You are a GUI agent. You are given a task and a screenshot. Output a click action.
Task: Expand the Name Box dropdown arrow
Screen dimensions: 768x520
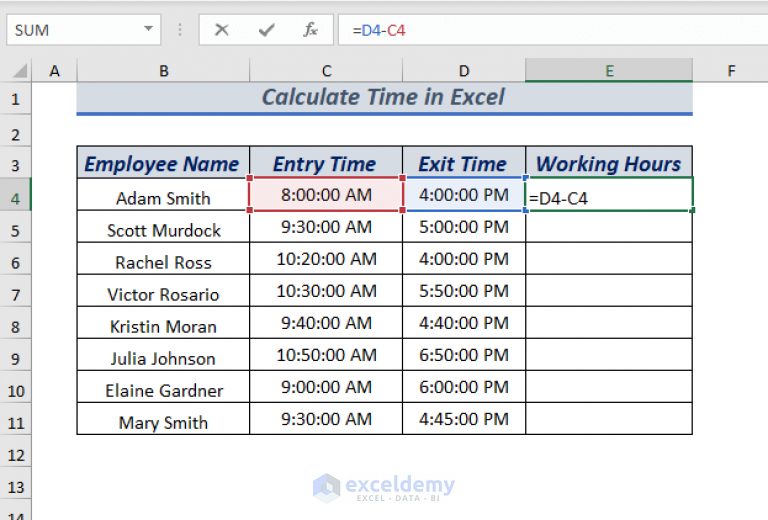click(148, 29)
